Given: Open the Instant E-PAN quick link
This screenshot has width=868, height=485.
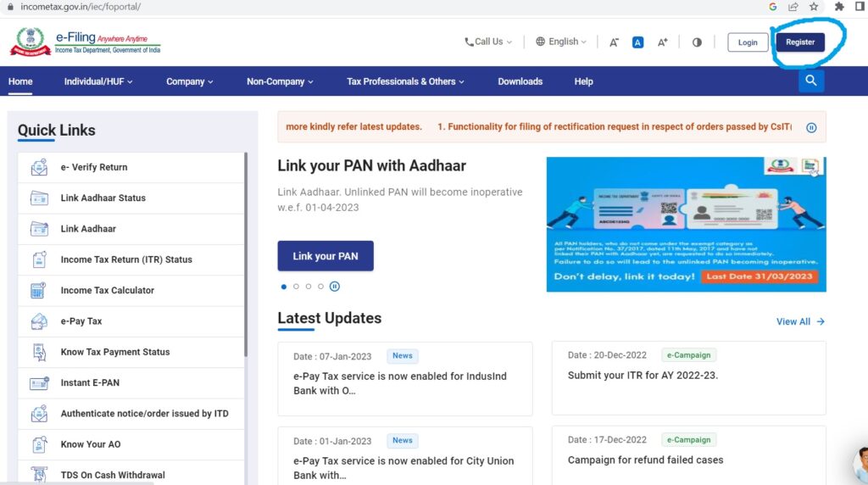Looking at the screenshot, I should coord(131,382).
